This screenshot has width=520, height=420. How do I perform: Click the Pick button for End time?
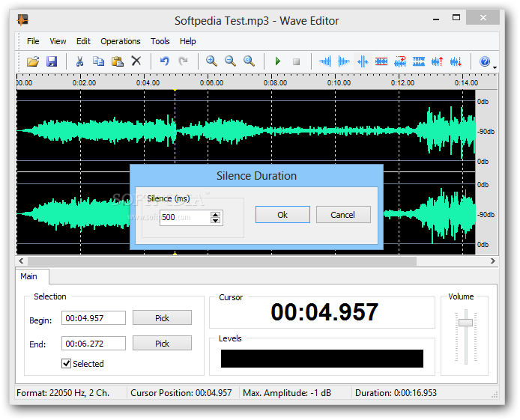click(x=162, y=344)
